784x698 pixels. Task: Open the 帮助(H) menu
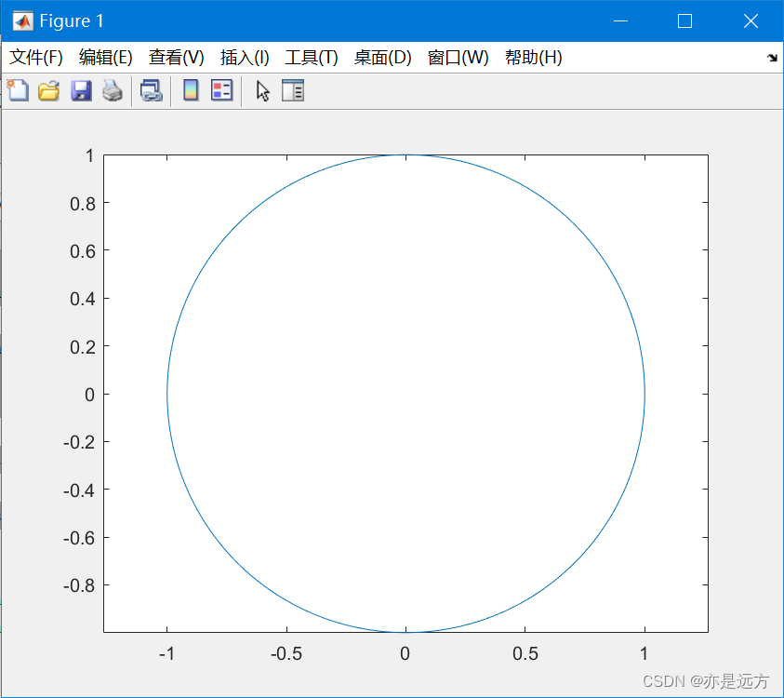(x=534, y=58)
